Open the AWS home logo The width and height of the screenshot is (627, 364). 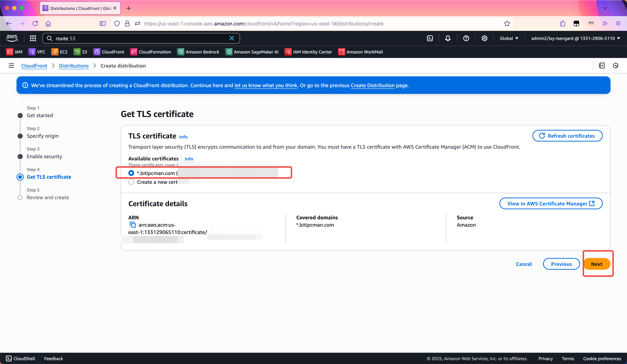pyautogui.click(x=12, y=38)
